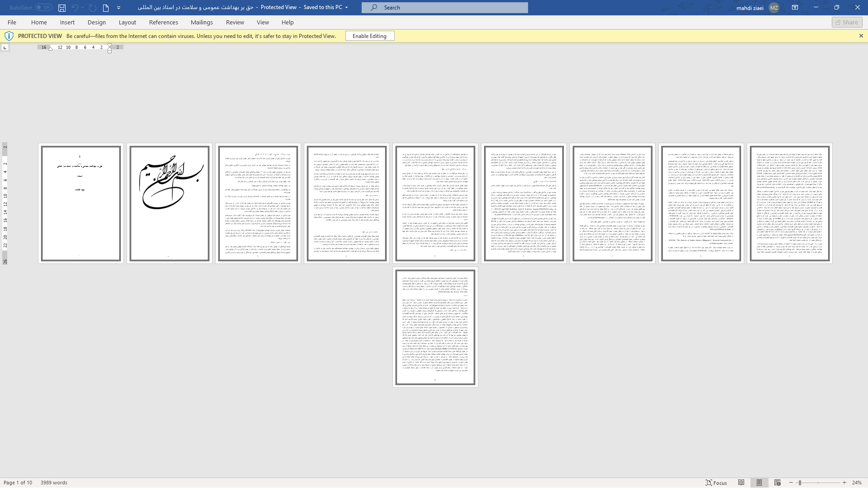Screen dimensions: 868x488
Task: Select the third page thumbnail
Action: [258, 203]
